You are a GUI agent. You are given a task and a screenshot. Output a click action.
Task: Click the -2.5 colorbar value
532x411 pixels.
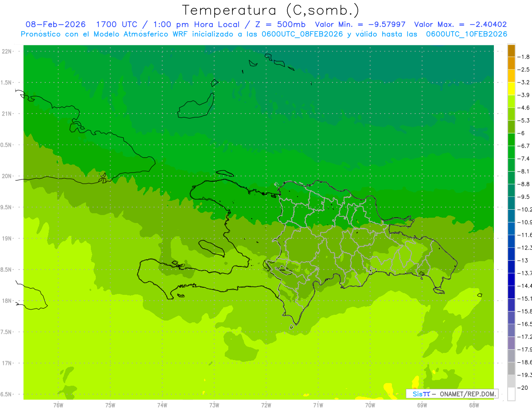[x=524, y=70]
